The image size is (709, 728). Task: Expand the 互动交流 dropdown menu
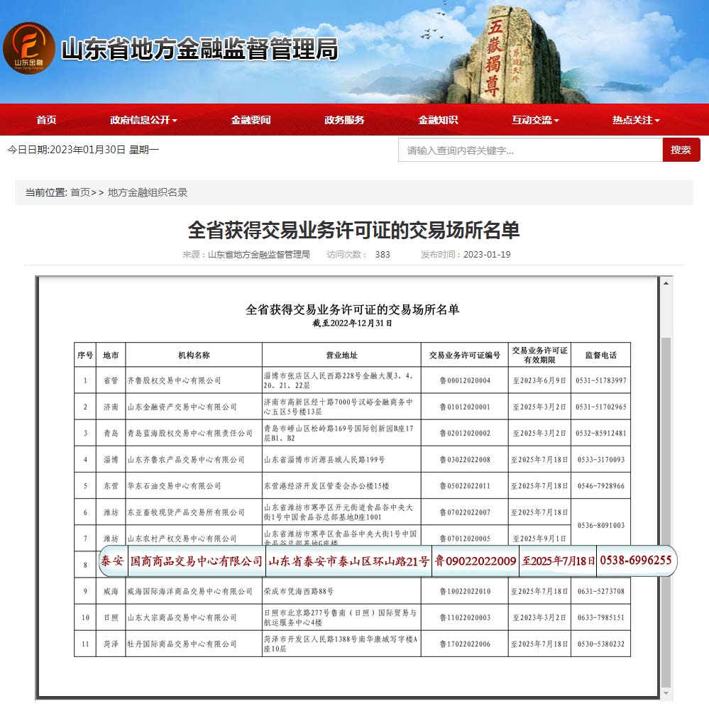[x=535, y=120]
